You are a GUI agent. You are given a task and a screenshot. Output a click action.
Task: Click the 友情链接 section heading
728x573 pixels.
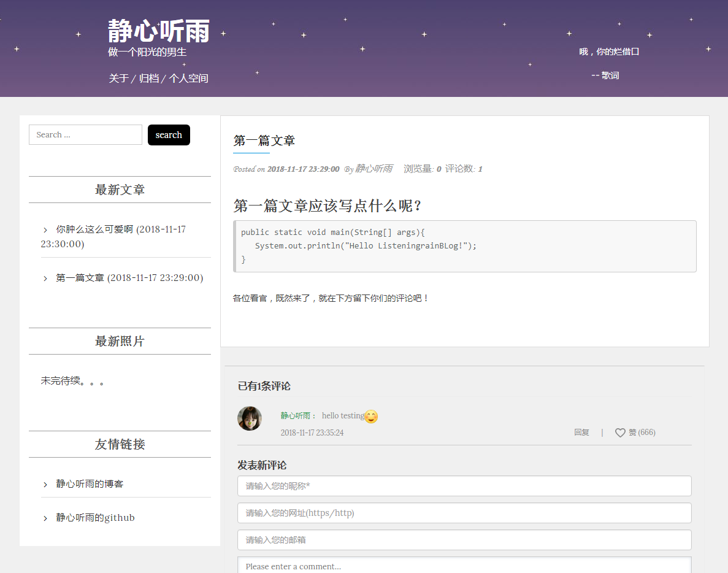(120, 444)
